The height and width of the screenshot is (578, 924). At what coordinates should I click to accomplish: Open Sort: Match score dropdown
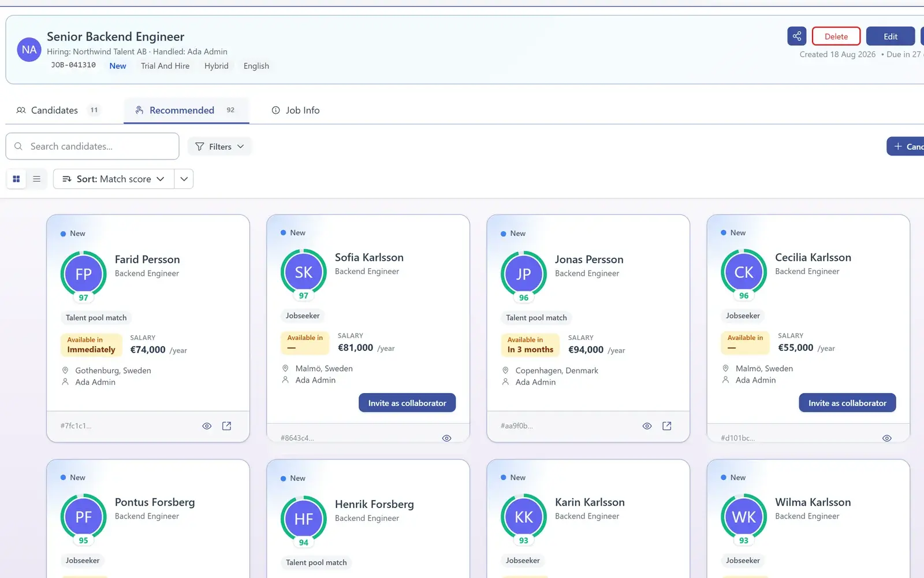click(x=114, y=179)
